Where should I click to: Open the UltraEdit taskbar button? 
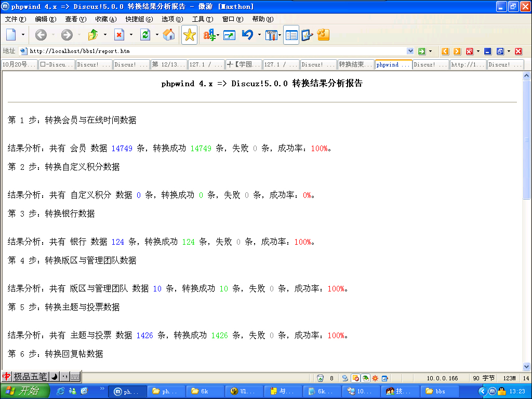(x=244, y=391)
